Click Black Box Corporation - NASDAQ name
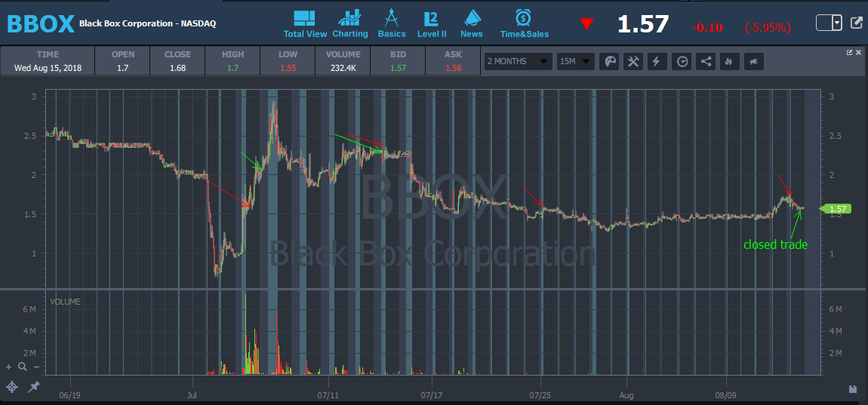The height and width of the screenshot is (405, 868). [147, 24]
